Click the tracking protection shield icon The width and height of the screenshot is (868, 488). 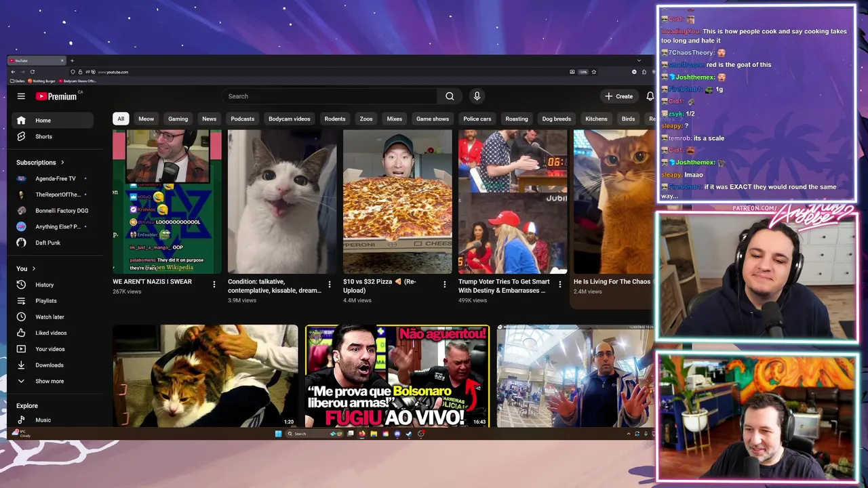tap(73, 72)
